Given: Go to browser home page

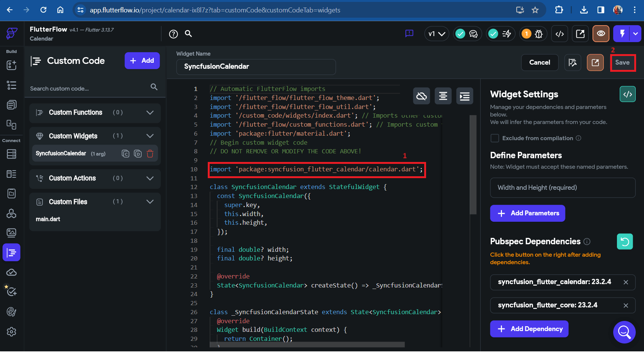Looking at the screenshot, I should pos(60,10).
